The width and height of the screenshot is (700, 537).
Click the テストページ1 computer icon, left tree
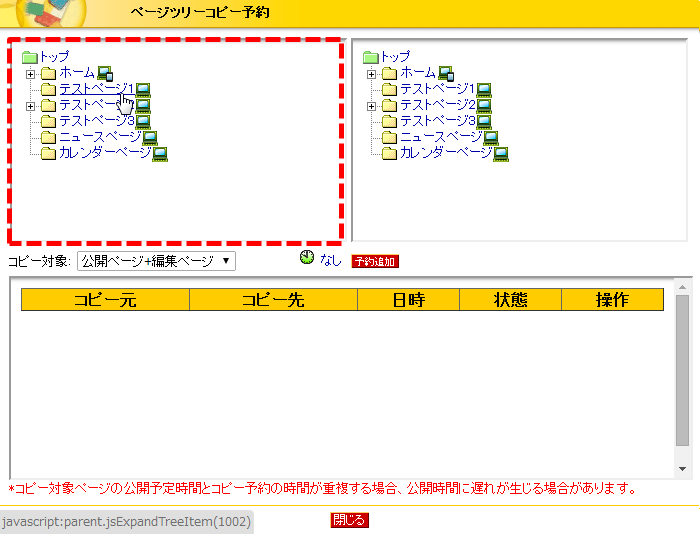(143, 90)
